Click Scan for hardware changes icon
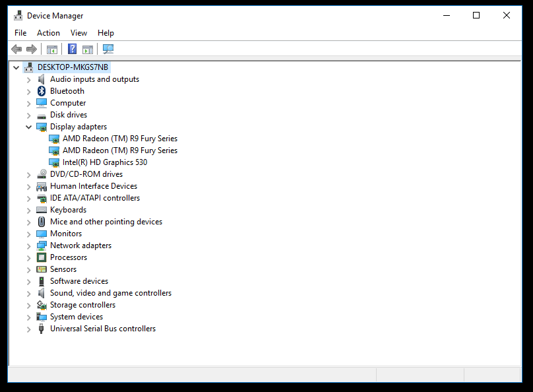Image resolution: width=533 pixels, height=392 pixels. (108, 49)
